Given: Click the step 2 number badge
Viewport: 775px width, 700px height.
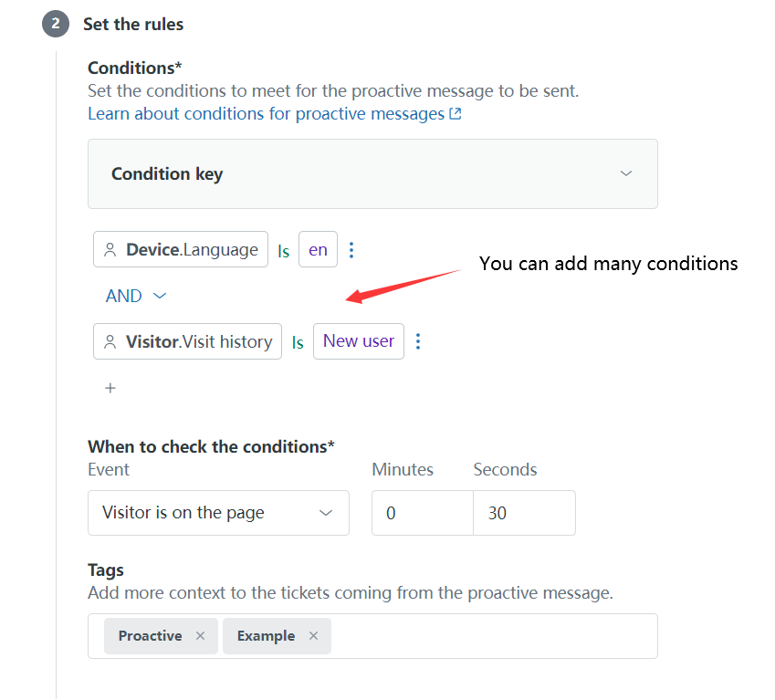Looking at the screenshot, I should (x=56, y=24).
